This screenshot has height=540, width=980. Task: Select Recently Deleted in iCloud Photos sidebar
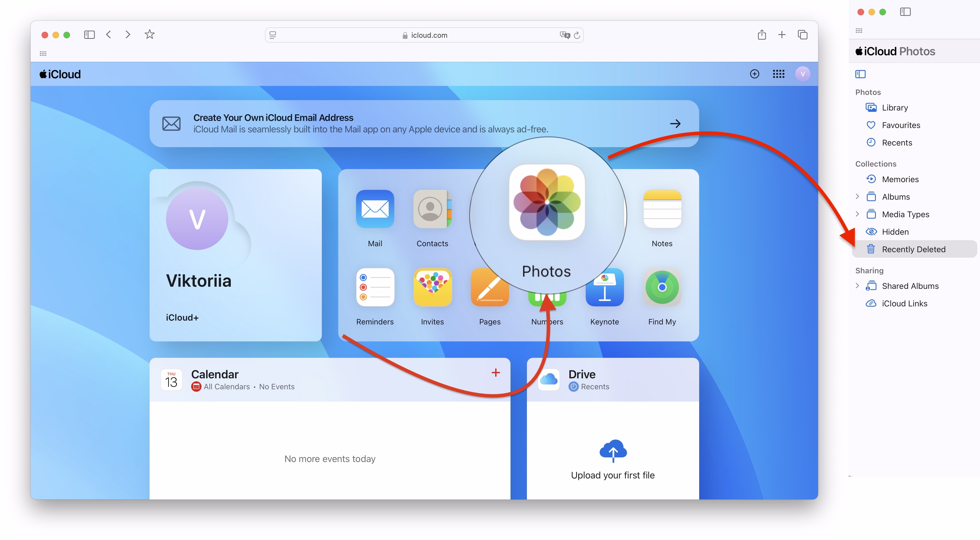913,249
